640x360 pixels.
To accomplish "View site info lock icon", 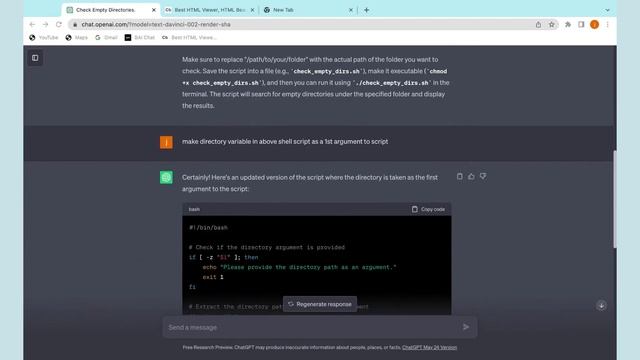I will click(75, 24).
